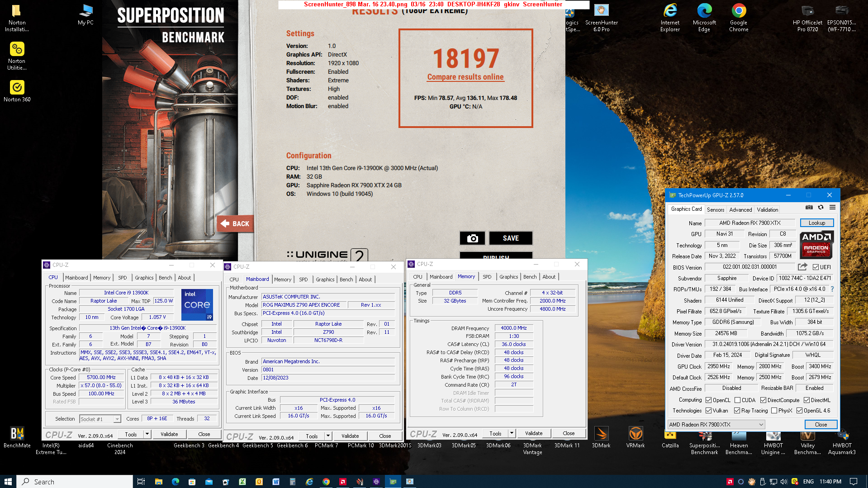Click the Superposition screenshot camera button

472,238
